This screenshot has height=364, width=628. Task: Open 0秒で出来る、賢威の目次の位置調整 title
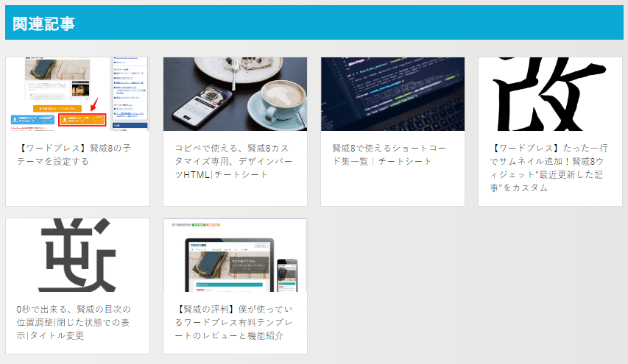pyautogui.click(x=74, y=322)
